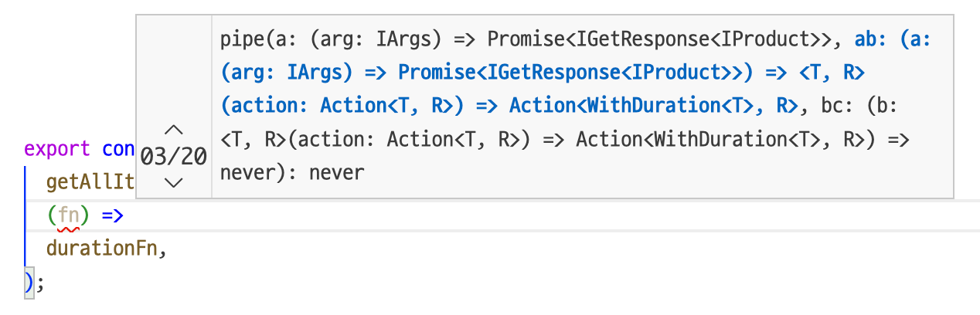Click the export keyword
This screenshot has width=980, height=315.
tap(57, 148)
